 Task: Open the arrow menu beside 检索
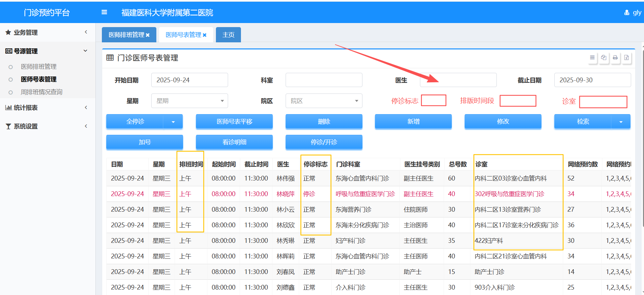click(621, 122)
